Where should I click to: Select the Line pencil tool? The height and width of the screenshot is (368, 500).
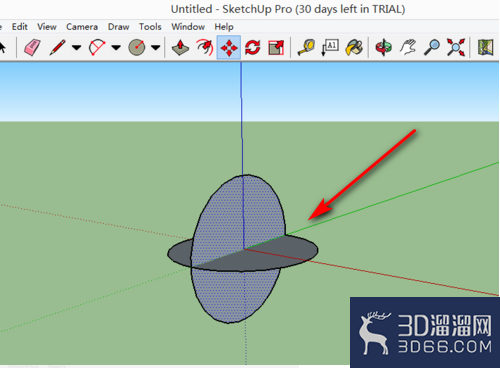57,47
